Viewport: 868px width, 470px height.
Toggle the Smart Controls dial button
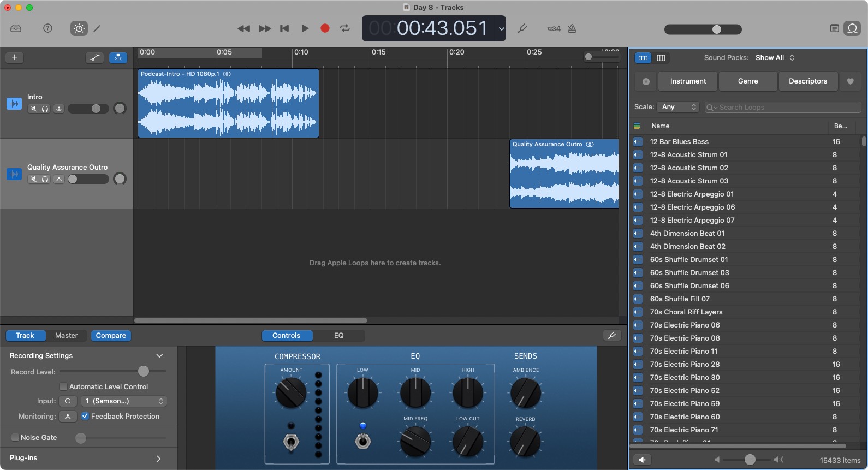(x=79, y=28)
